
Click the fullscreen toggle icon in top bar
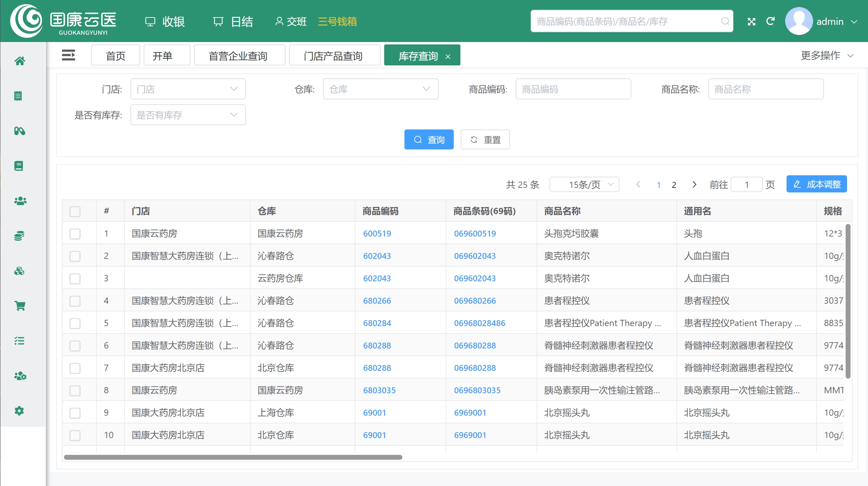click(751, 21)
